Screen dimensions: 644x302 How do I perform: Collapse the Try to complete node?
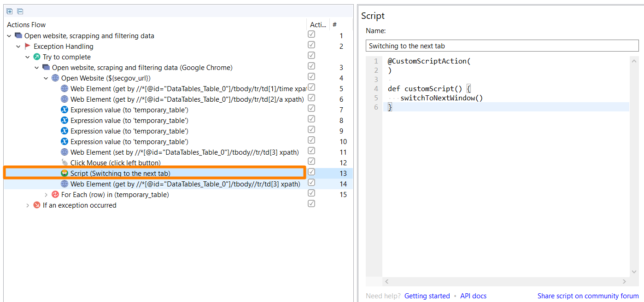click(28, 57)
